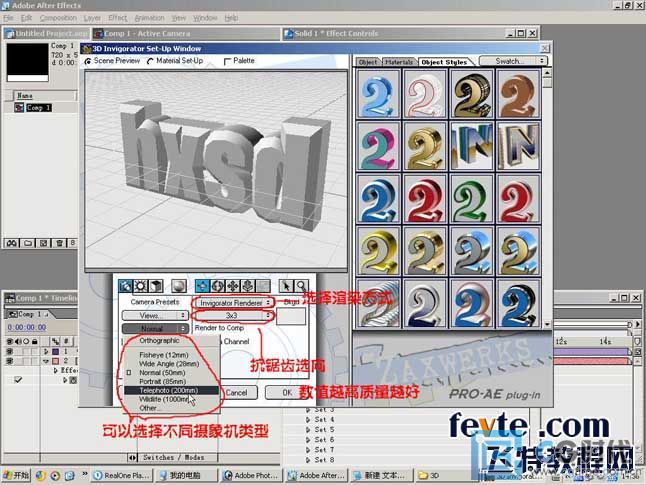The width and height of the screenshot is (646, 485).
Task: Expand Set 4 in Effect Controls
Action: 308,420
